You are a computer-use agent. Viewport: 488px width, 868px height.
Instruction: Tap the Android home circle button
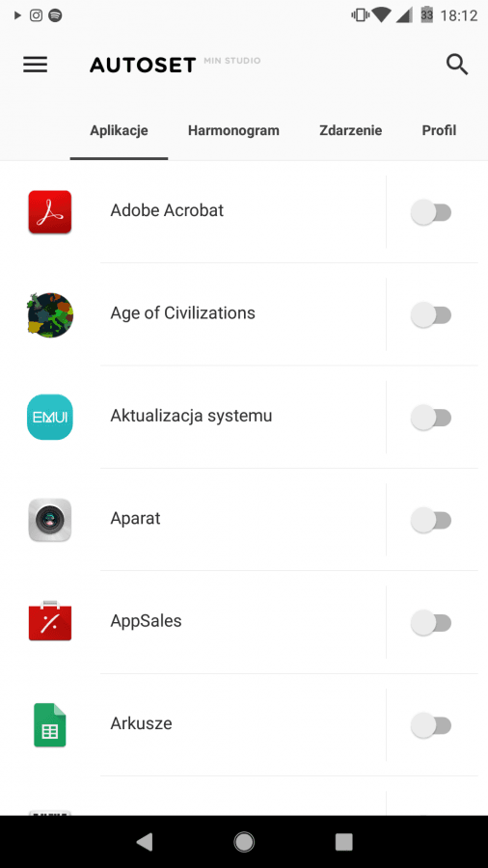pos(244,842)
